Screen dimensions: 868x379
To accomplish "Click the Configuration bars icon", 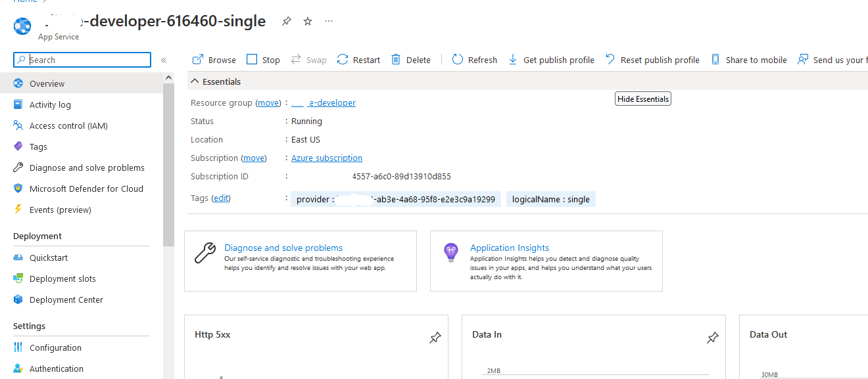I will (x=18, y=347).
